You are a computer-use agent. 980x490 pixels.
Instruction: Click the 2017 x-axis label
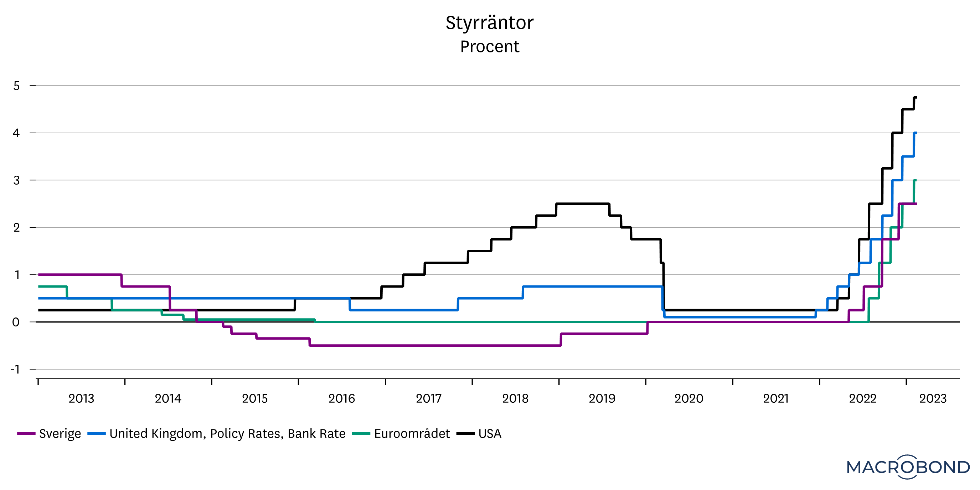[x=428, y=399]
